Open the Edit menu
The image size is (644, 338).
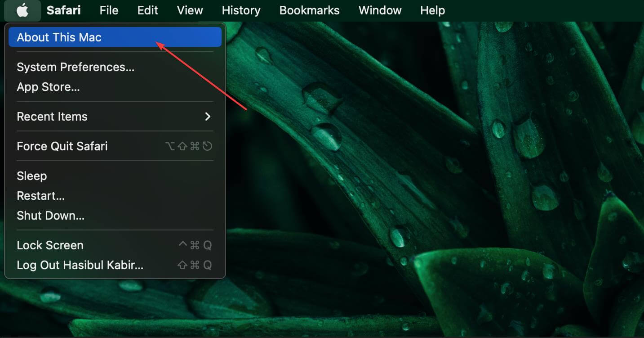[x=148, y=10]
